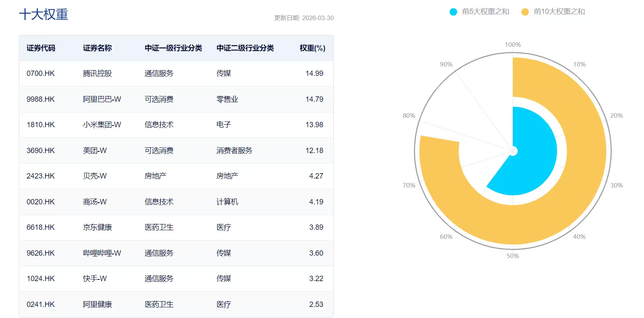Viewport: 644px width, 318px height.
Task: Click the weight value 12.18
Action: point(314,151)
